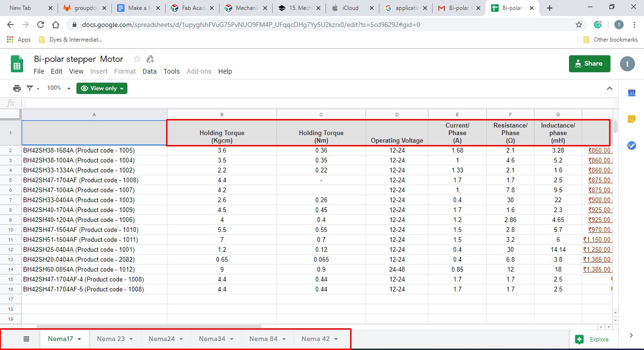Open the Nema 42 tab dropdown arrow

point(336,339)
